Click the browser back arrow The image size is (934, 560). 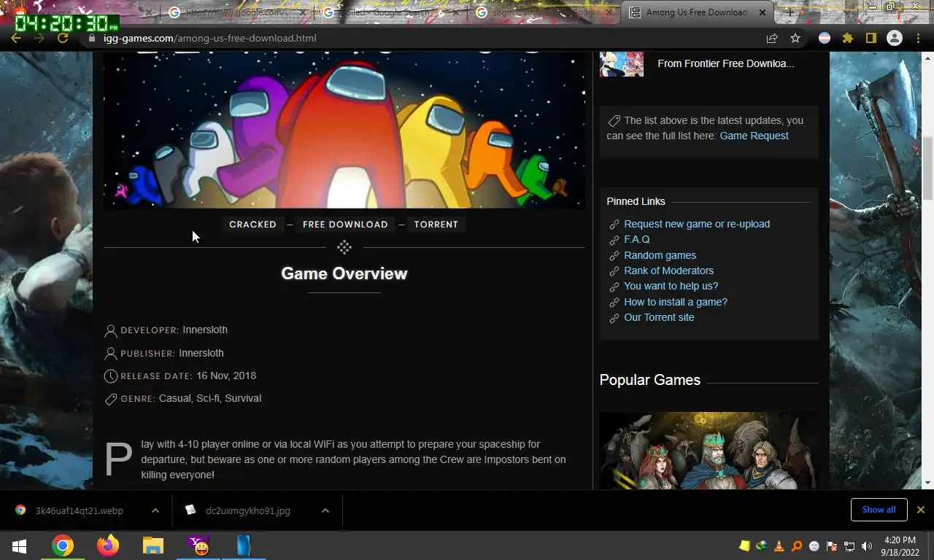pyautogui.click(x=16, y=38)
